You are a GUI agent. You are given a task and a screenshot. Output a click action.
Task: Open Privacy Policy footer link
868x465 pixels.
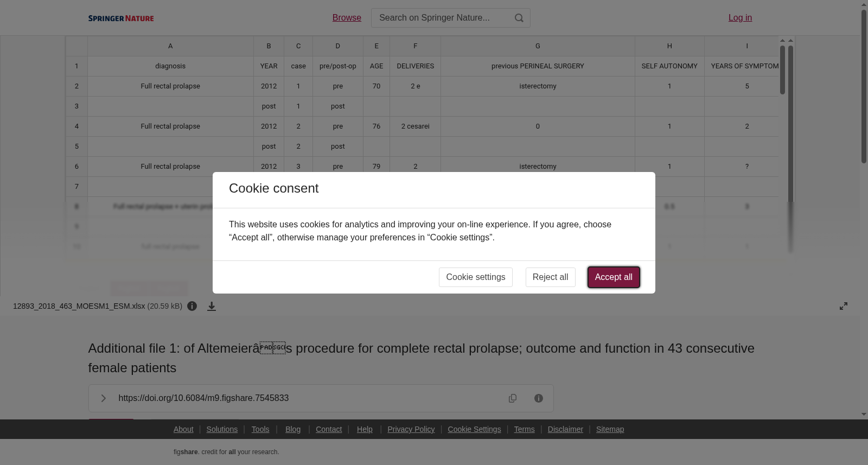[x=411, y=429]
